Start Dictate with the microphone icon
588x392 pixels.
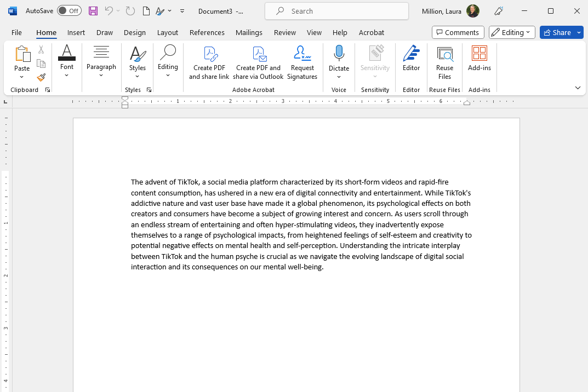click(339, 54)
